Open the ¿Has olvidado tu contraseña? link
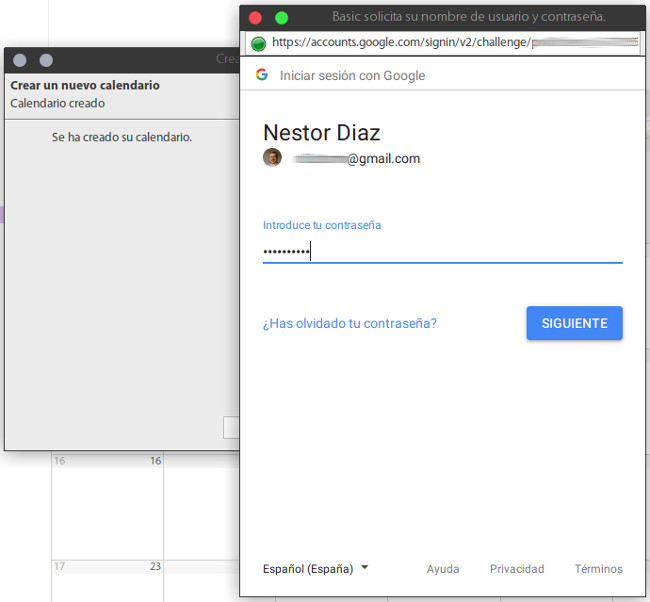 pos(349,323)
